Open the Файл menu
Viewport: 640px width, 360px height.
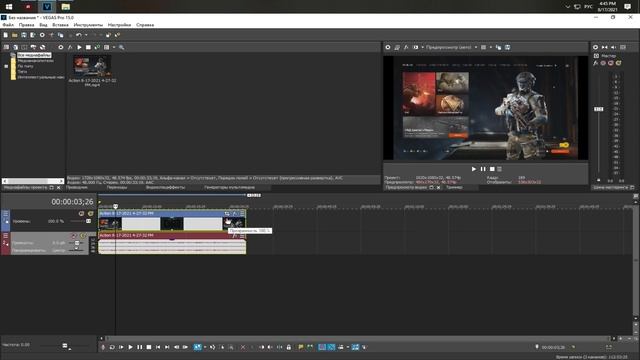tap(8, 25)
